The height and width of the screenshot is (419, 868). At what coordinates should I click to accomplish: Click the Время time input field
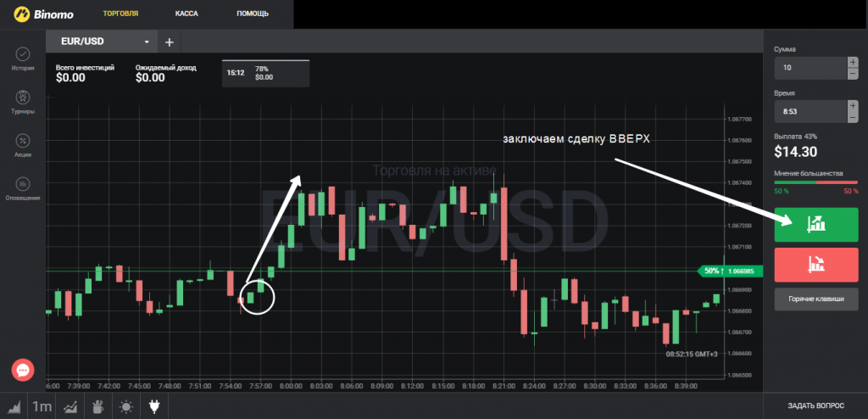(810, 111)
